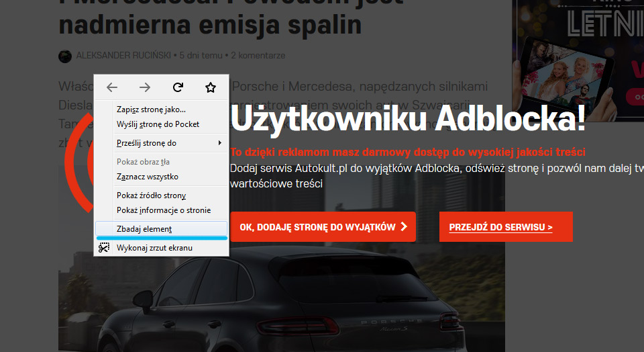Viewport: 644px width, 352px height.
Task: Choose Zbadaj element
Action: [x=162, y=228]
